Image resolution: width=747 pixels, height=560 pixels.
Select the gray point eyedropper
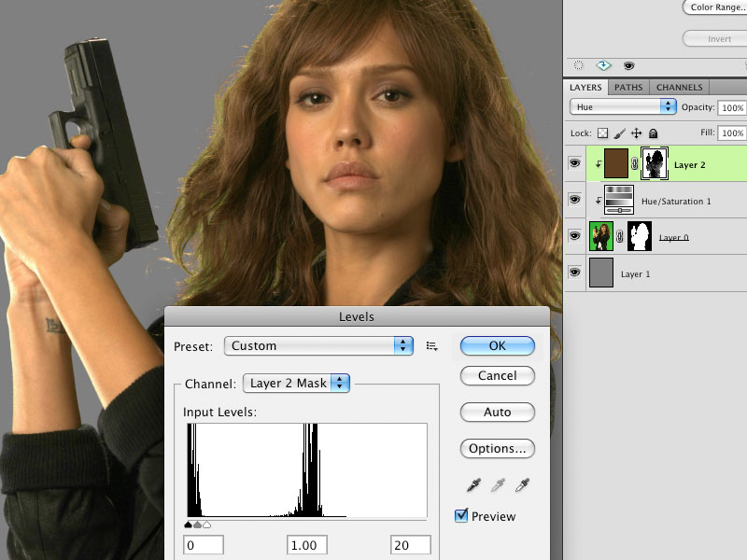[x=497, y=484]
